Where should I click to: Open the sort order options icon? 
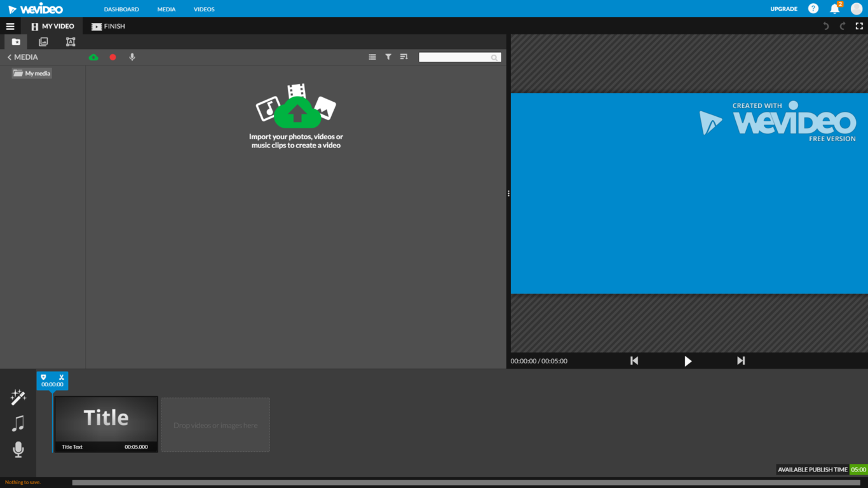[403, 57]
